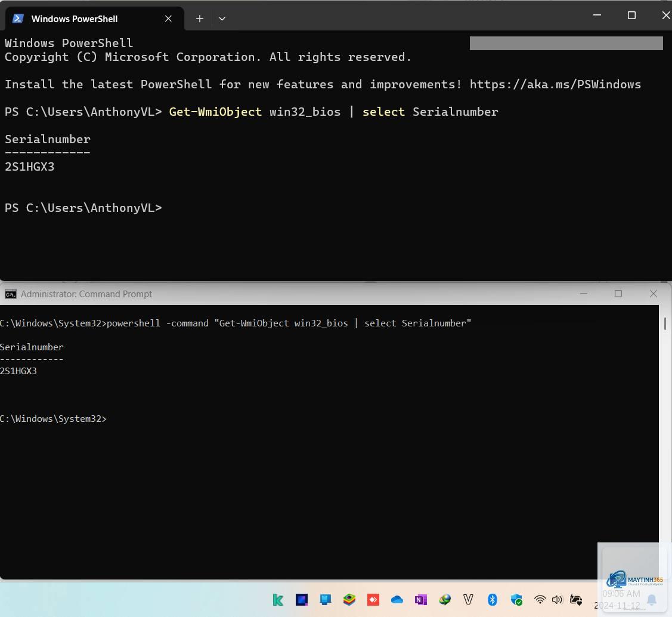Open the notification bell icon
Image resolution: width=672 pixels, height=617 pixels.
click(651, 600)
